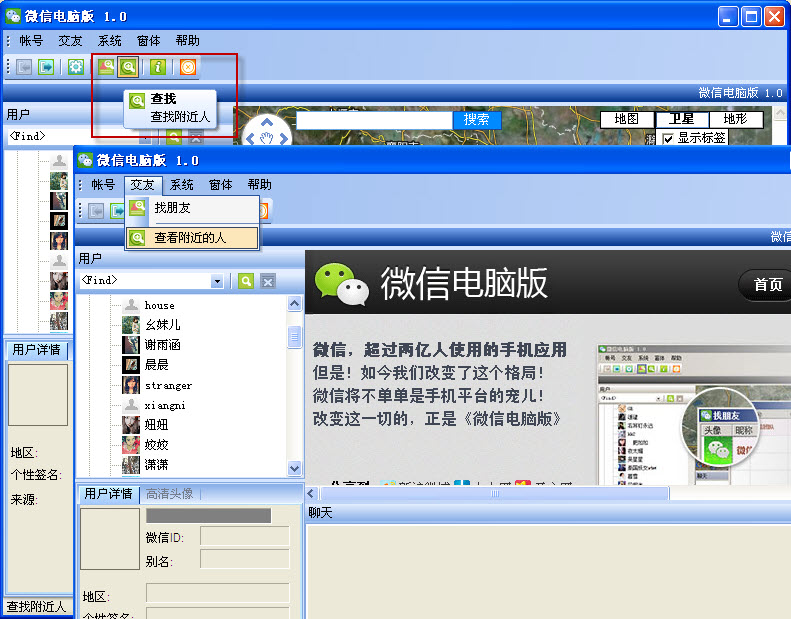Click user list scrollbar up arrow
Screen dimensions: 791x619
[x=295, y=303]
